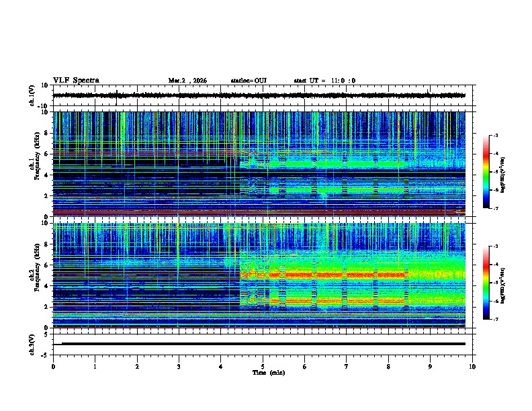Click the ch.2 spectrogram colorbar

pyautogui.click(x=486, y=283)
